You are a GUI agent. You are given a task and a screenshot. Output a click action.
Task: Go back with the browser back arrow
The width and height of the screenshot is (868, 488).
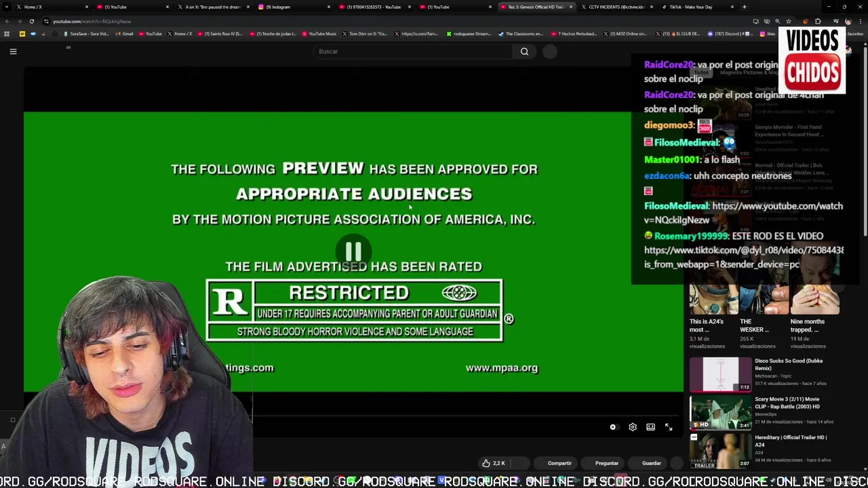tap(7, 21)
